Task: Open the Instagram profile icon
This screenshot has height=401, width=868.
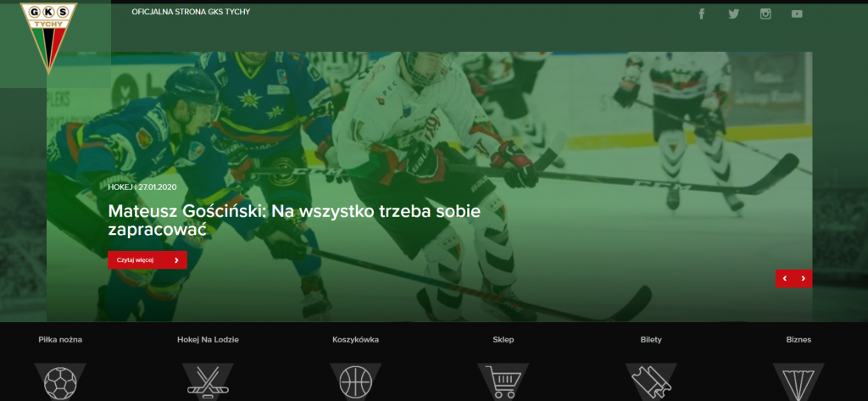Action: (765, 14)
